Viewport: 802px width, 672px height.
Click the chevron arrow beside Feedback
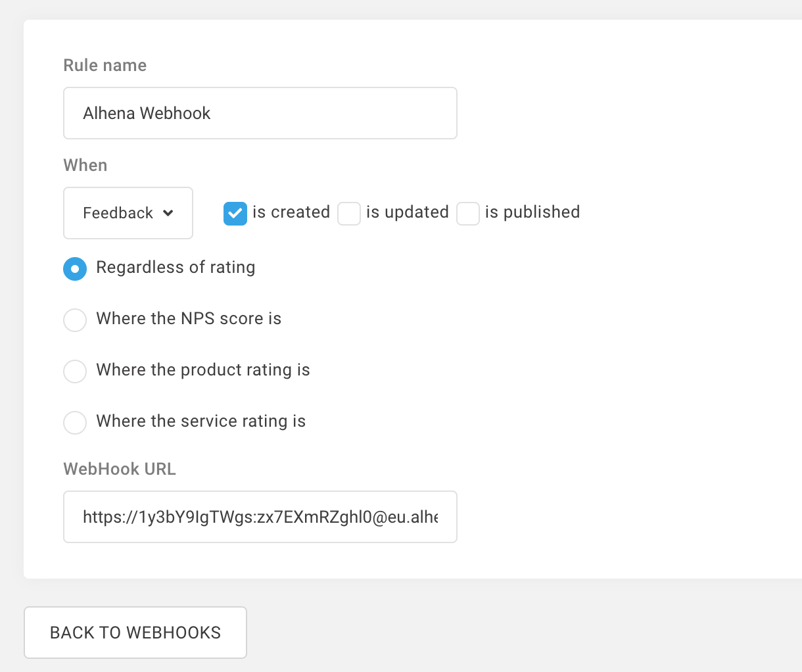click(168, 213)
